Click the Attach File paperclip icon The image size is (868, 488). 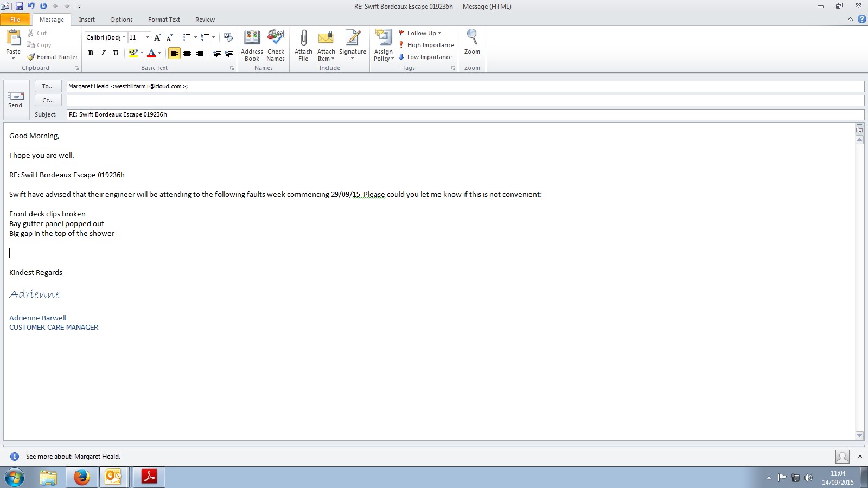tap(303, 38)
